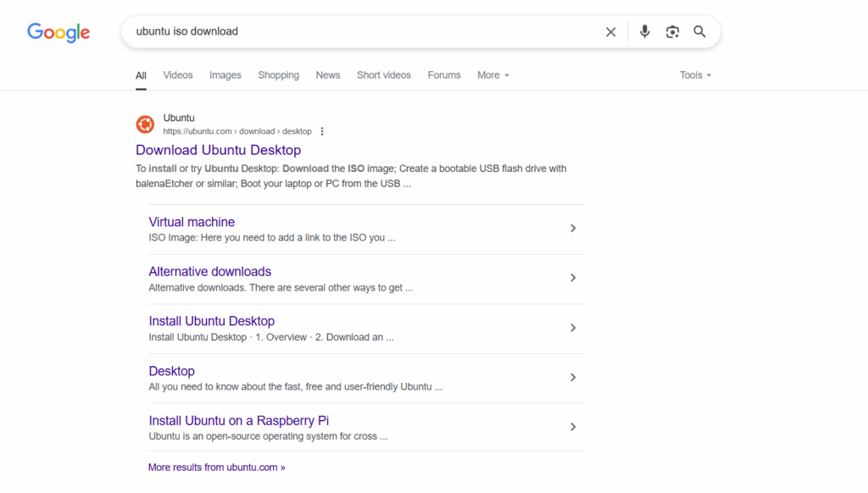Expand the chevron on the Raspberry Pi row
This screenshot has width=868, height=493.
(573, 427)
